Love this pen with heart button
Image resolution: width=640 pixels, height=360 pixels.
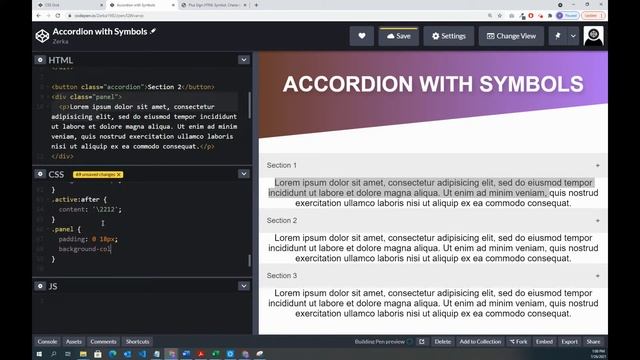tap(362, 36)
